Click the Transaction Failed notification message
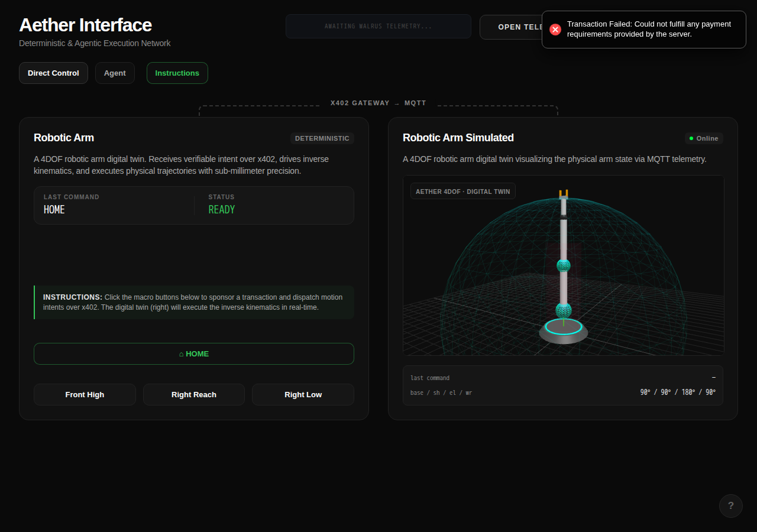757x532 pixels. point(649,29)
